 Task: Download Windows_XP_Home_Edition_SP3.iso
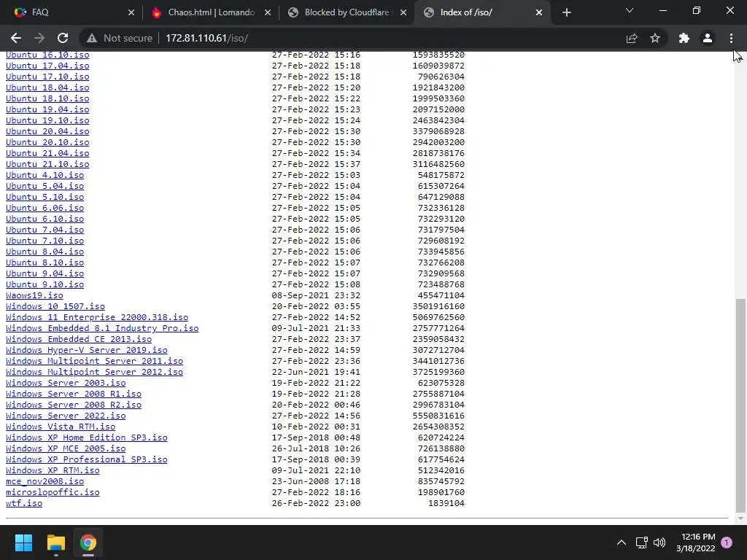pyautogui.click(x=87, y=438)
